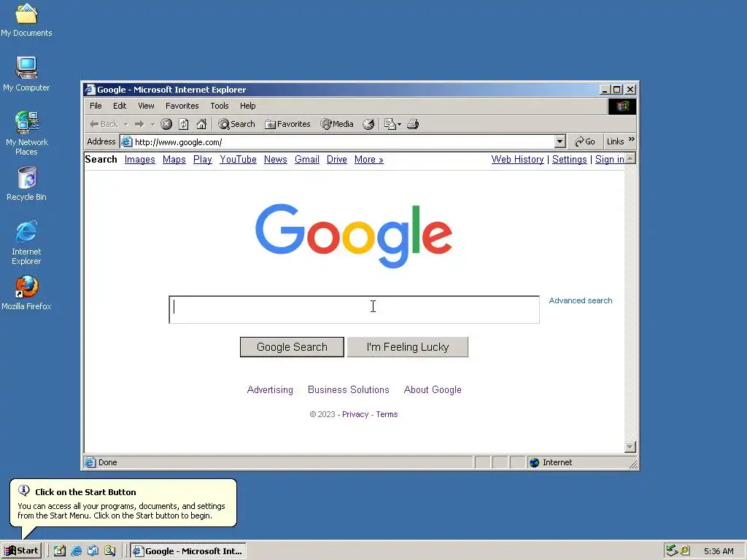Click Internet Explorer quick launch icon
Viewport: 747px width, 560px height.
click(76, 551)
